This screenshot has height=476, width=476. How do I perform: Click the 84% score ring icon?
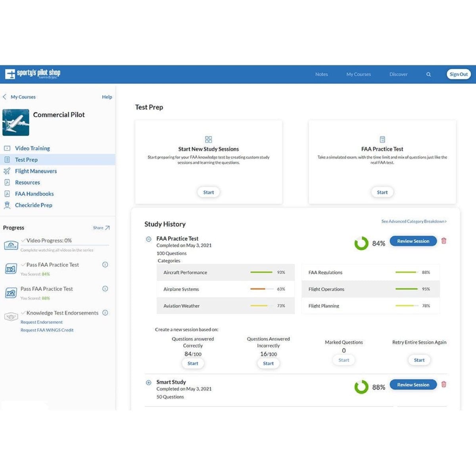coord(361,243)
